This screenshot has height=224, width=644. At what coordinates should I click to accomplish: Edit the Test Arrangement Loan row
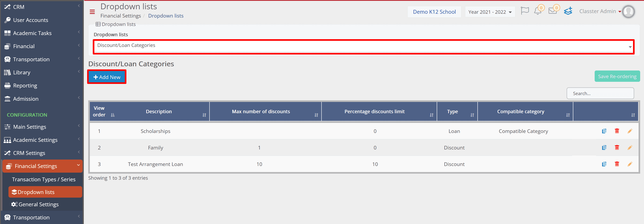630,164
